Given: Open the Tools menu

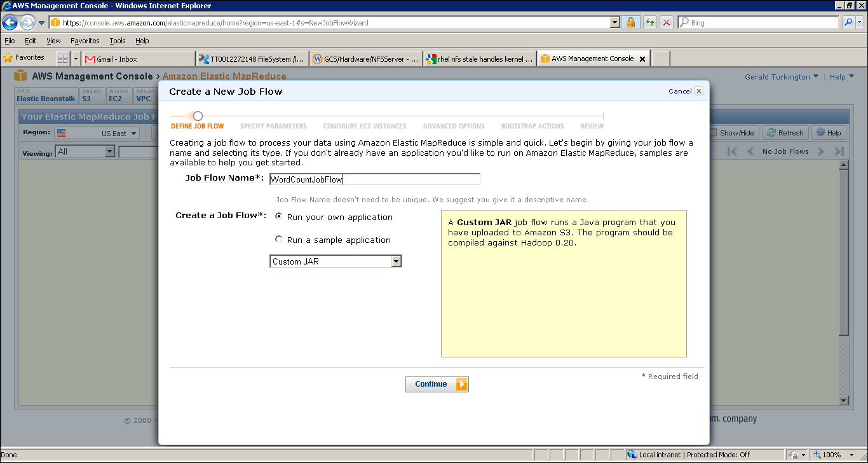Looking at the screenshot, I should [x=118, y=41].
